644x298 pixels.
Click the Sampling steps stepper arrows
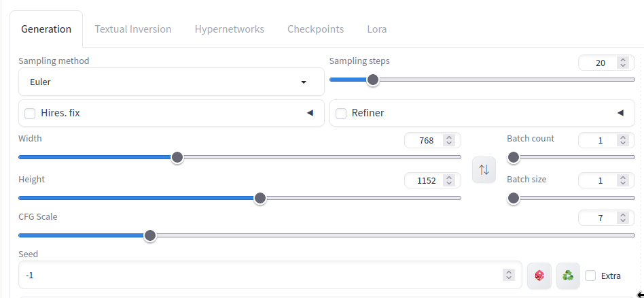click(x=622, y=63)
